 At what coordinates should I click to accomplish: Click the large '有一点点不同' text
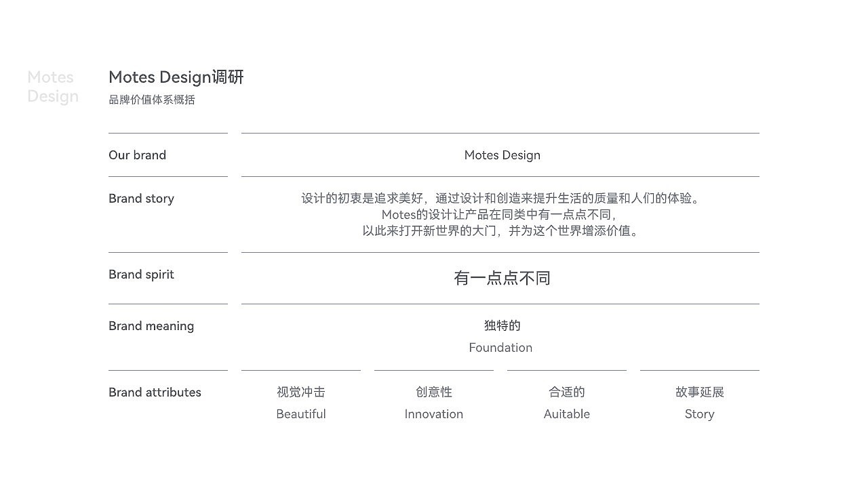click(x=502, y=278)
